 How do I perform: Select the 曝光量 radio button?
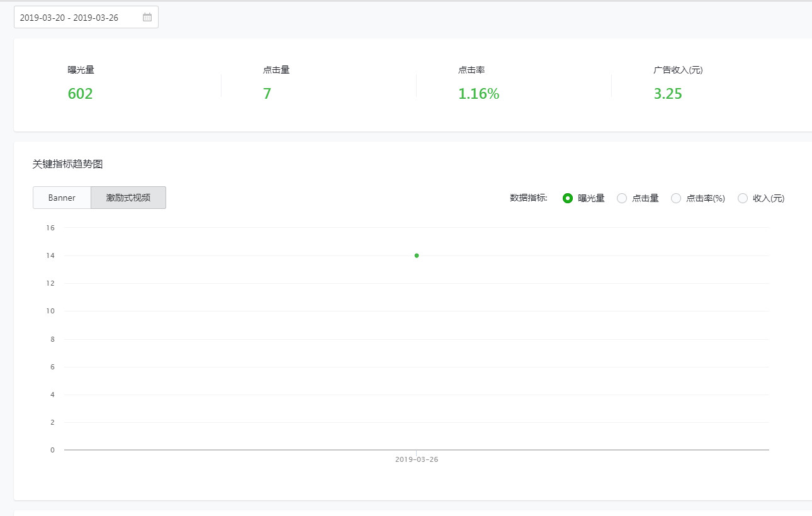point(568,198)
